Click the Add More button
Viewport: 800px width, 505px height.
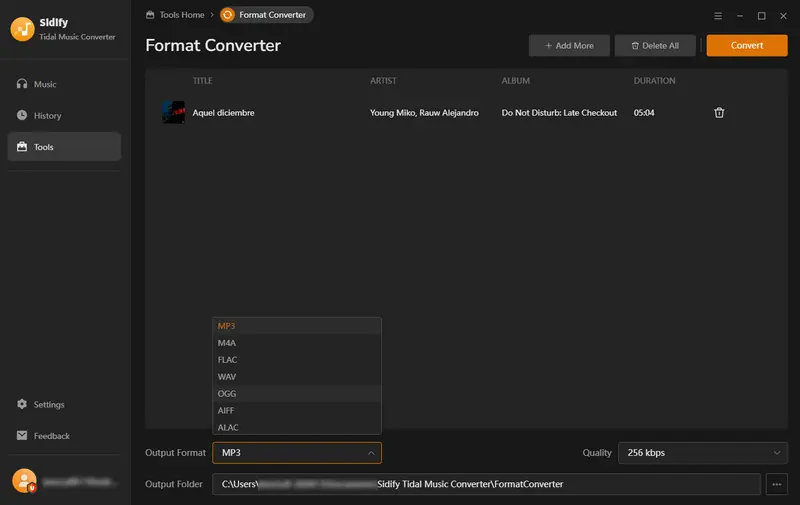(569, 45)
